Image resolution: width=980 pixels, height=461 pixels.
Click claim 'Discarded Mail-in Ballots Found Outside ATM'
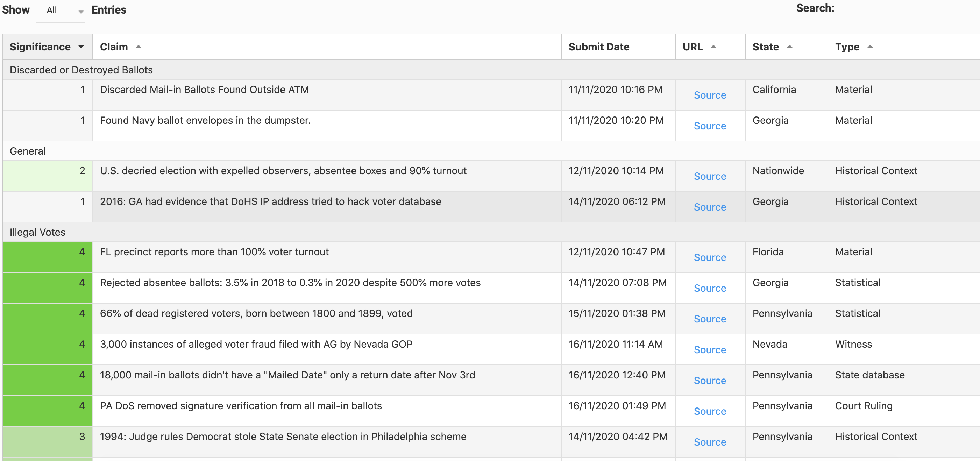click(x=204, y=90)
